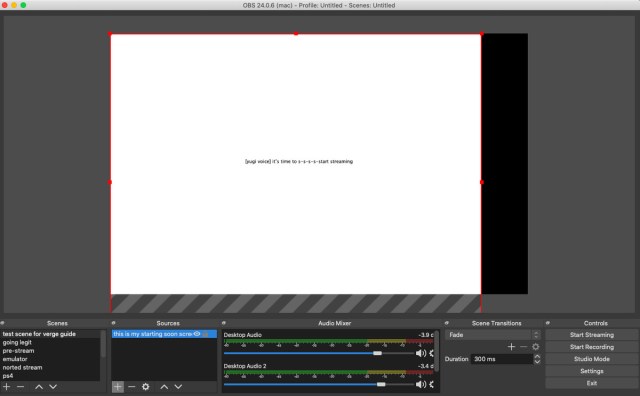Add a new source with plus icon
This screenshot has width=640, height=396.
pyautogui.click(x=118, y=387)
